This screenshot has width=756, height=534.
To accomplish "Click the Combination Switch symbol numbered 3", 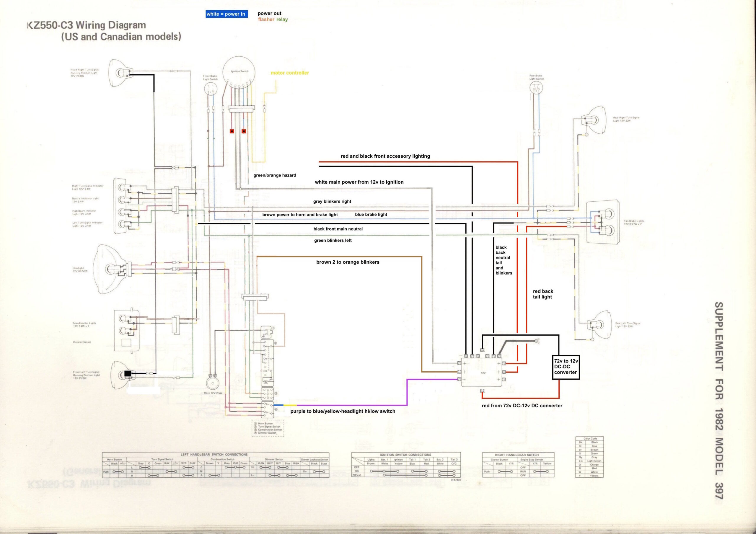I will click(267, 393).
